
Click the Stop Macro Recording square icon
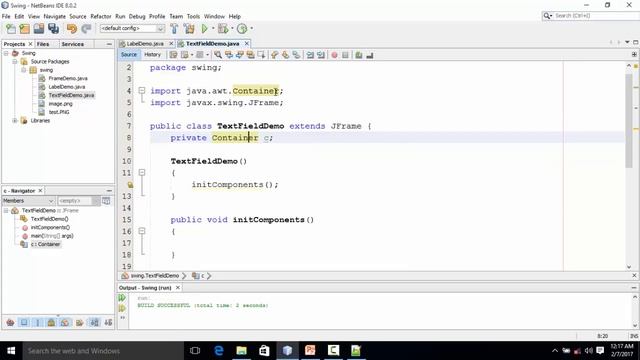pyautogui.click(x=345, y=55)
